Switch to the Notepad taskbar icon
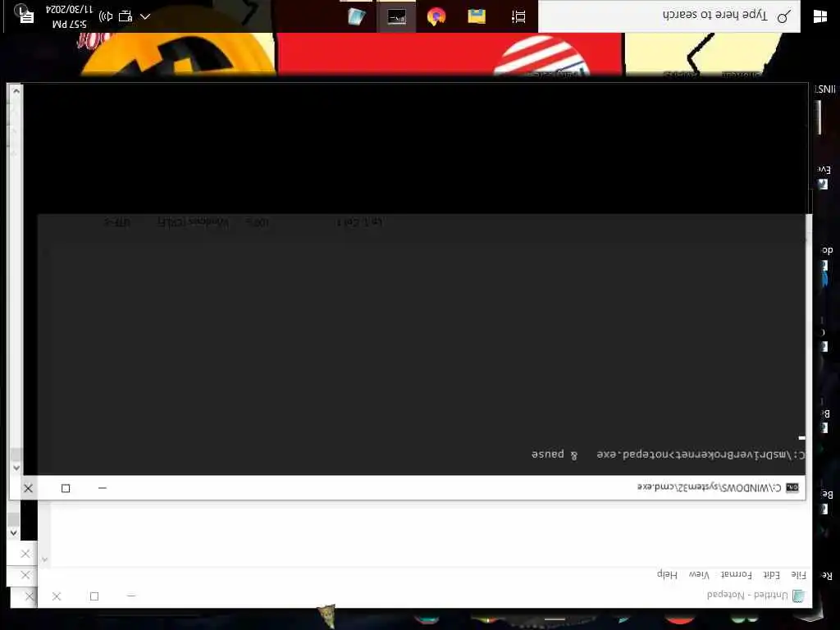 pyautogui.click(x=356, y=16)
